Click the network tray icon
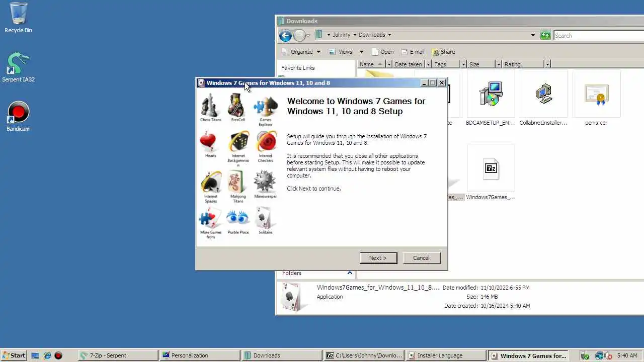The width and height of the screenshot is (644, 362). tap(598, 355)
